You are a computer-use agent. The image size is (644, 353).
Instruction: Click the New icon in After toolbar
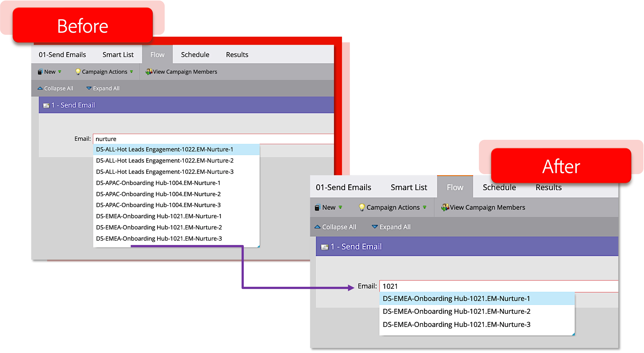[317, 208]
